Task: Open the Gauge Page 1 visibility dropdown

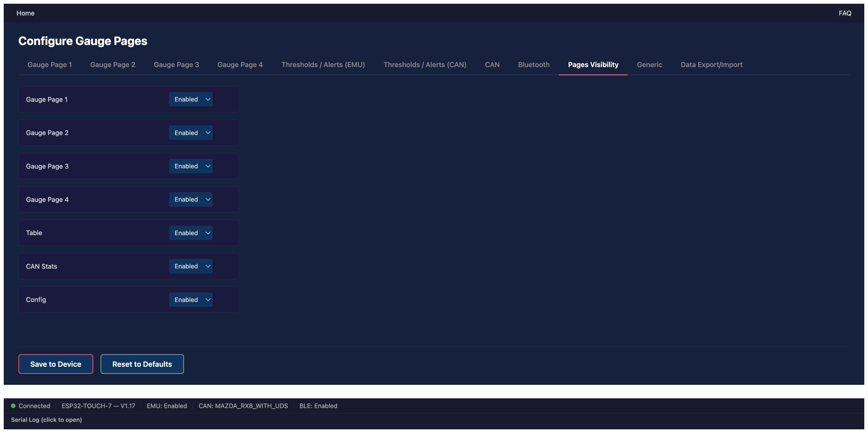Action: tap(191, 99)
